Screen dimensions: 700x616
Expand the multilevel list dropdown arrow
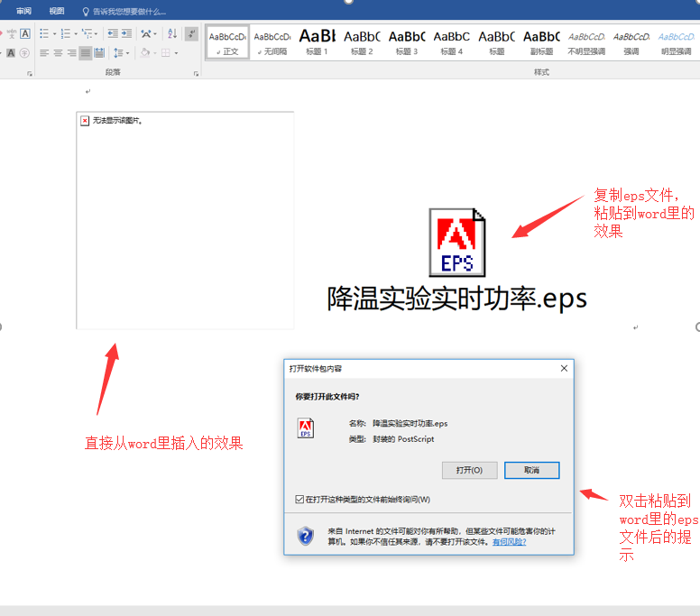(96, 34)
